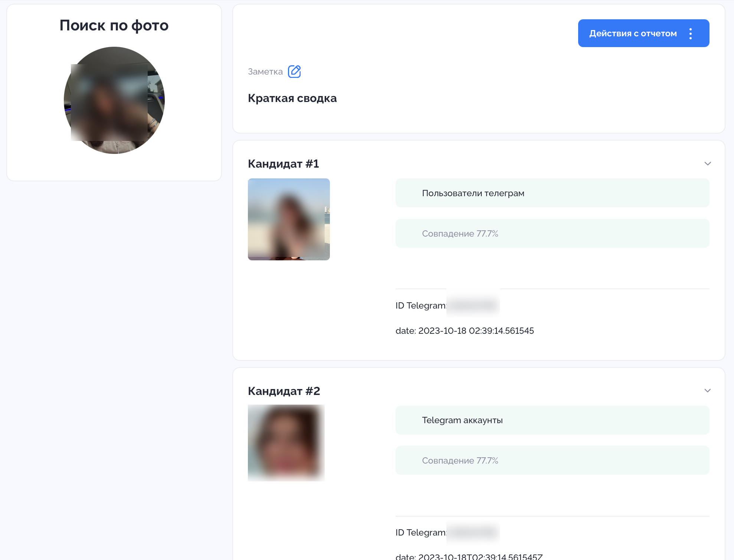Click the blurred Telegram ID of Кандидат #1

pyautogui.click(x=473, y=305)
